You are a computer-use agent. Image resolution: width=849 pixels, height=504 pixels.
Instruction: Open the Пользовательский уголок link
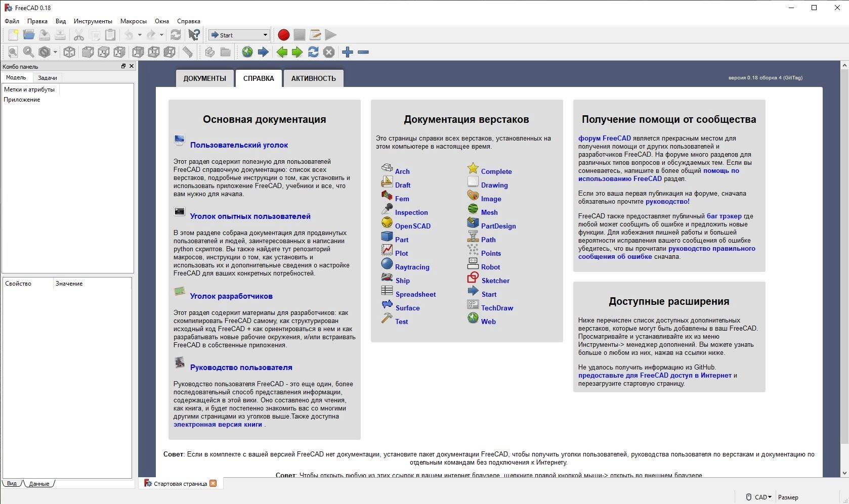(239, 145)
